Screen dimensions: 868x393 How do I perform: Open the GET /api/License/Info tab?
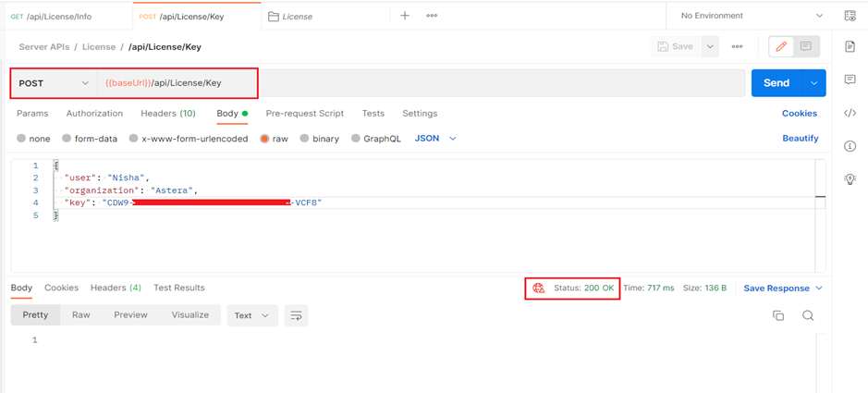click(51, 17)
